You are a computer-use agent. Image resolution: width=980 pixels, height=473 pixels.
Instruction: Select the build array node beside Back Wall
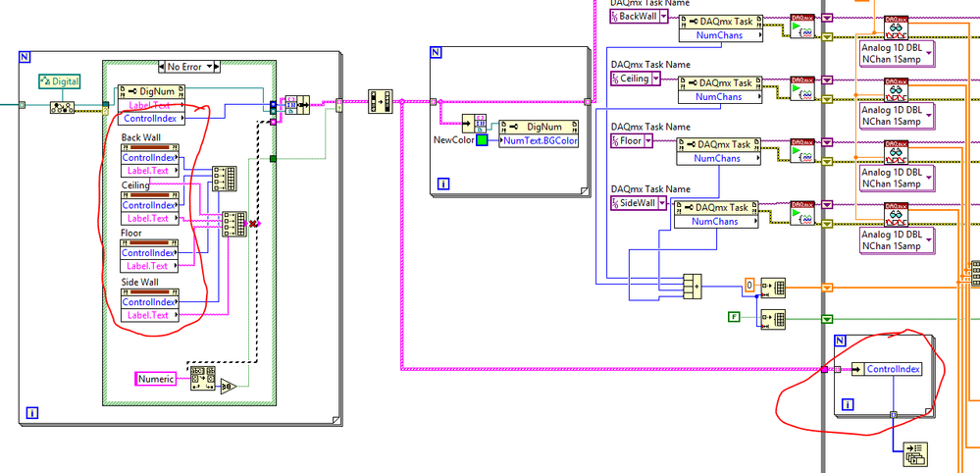pyautogui.click(x=224, y=178)
